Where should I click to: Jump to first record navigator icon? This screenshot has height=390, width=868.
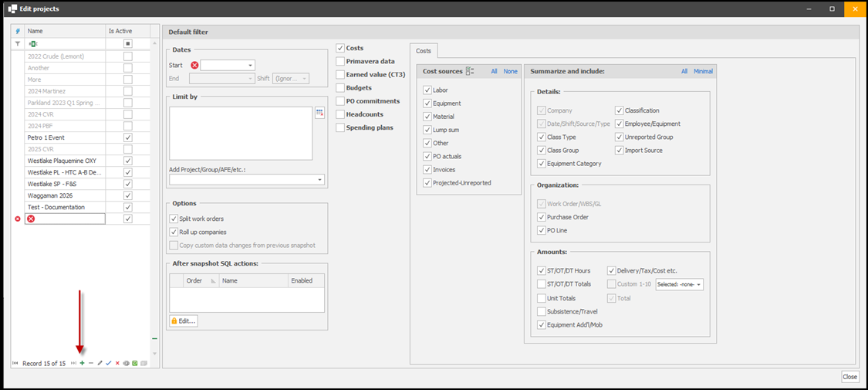tap(15, 363)
